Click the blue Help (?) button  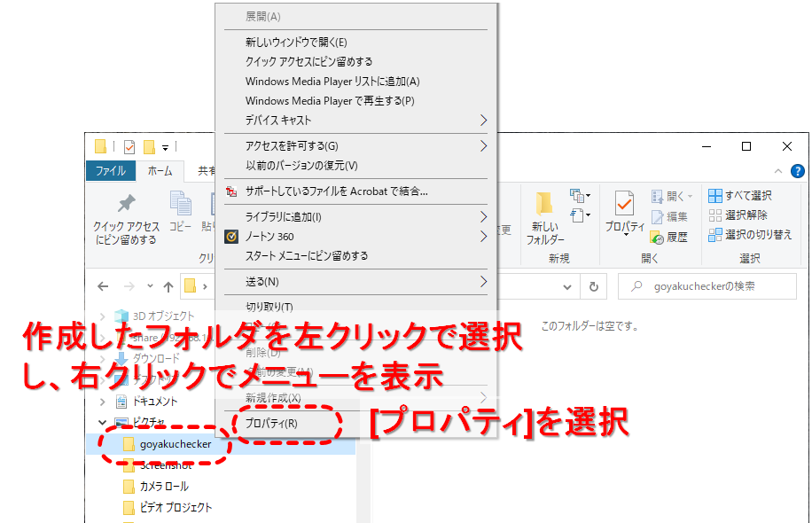(x=799, y=171)
